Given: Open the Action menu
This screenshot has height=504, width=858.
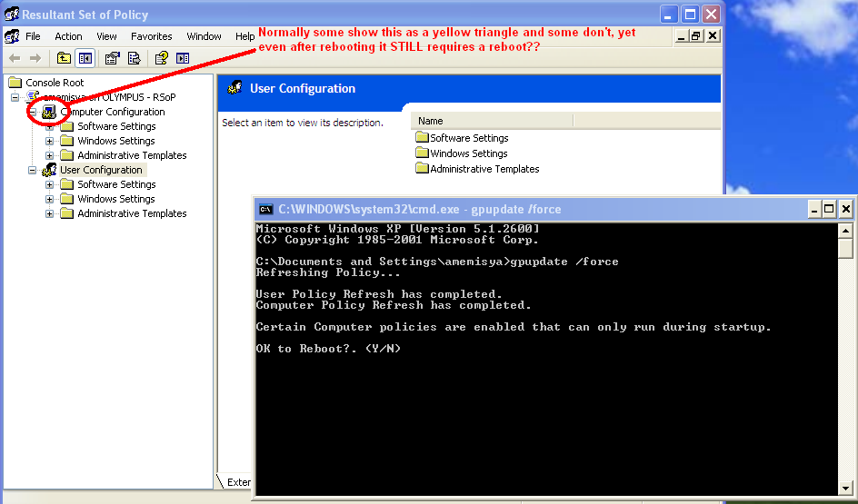Looking at the screenshot, I should tap(68, 36).
